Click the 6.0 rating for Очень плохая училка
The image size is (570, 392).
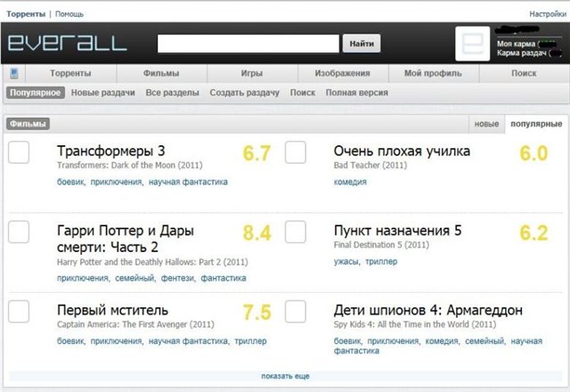(533, 153)
